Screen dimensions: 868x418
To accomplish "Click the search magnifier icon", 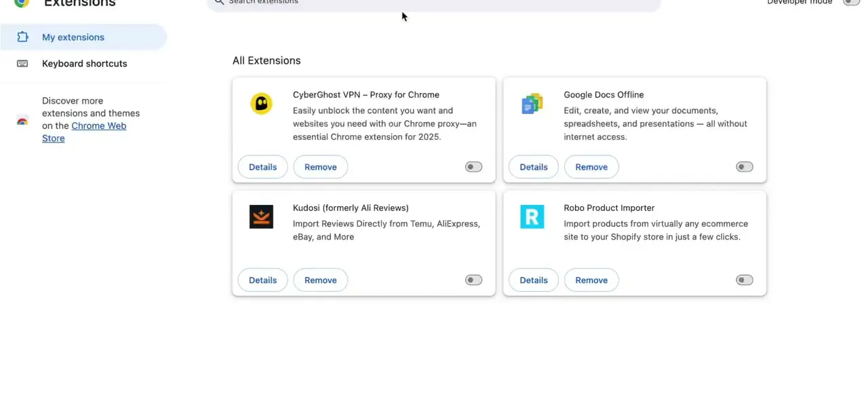I will coord(219,2).
